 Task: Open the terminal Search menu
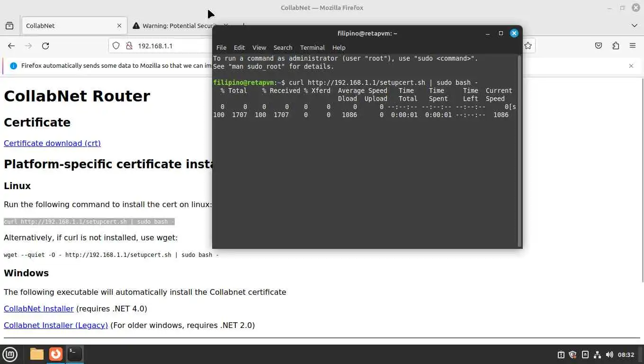pos(283,47)
